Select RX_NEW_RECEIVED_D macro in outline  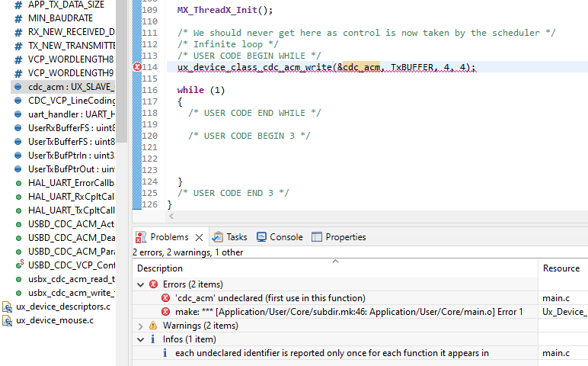coord(72,32)
